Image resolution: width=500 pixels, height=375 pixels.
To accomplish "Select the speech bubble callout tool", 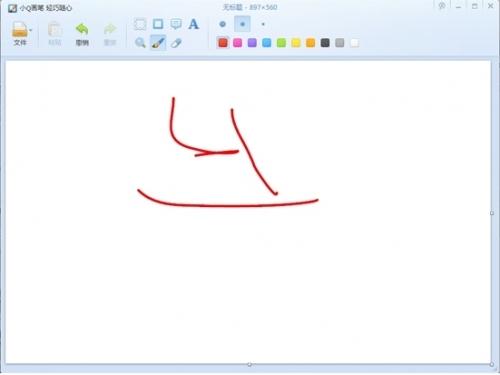I will click(176, 24).
